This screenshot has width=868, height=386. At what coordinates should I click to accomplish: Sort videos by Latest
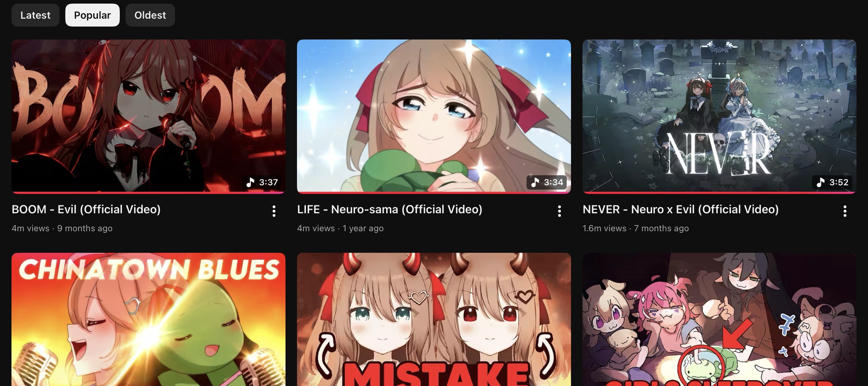(35, 15)
